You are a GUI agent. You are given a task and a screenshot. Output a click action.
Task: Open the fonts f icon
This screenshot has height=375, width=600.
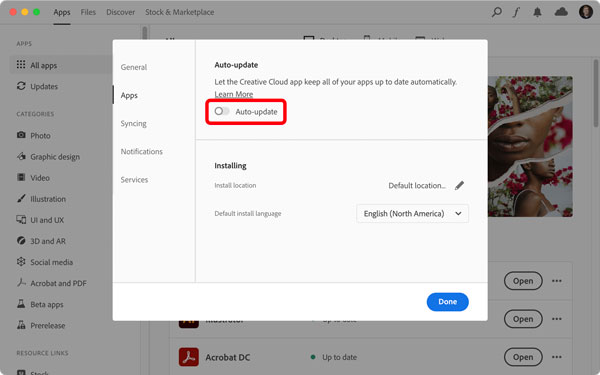(x=516, y=12)
